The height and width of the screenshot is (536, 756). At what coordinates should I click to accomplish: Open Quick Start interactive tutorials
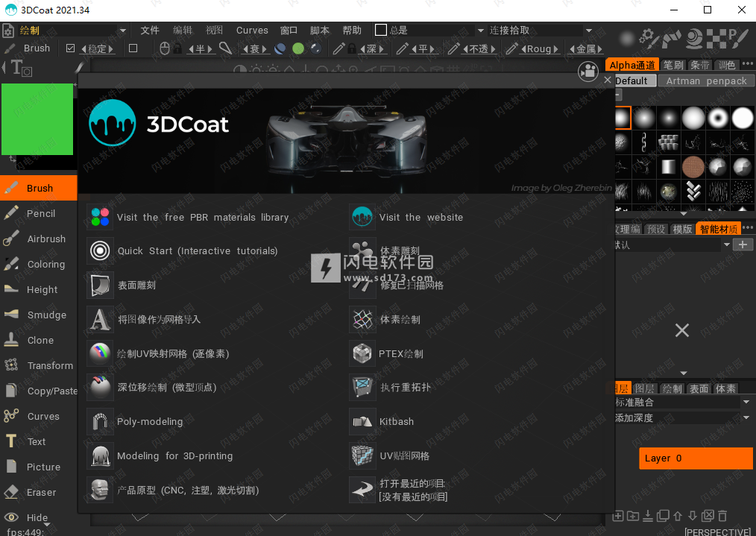[198, 251]
